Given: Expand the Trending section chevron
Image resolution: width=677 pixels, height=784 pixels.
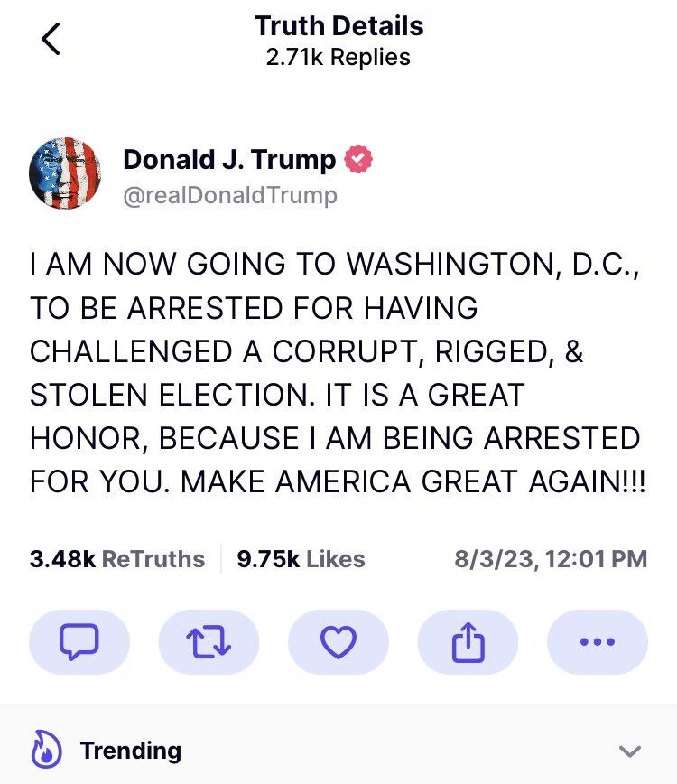Looking at the screenshot, I should click(630, 751).
